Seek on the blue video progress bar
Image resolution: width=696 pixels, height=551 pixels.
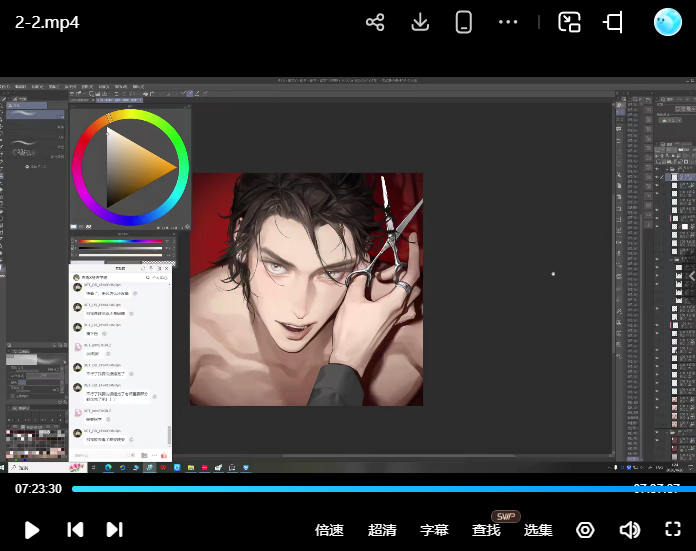[x=384, y=489]
